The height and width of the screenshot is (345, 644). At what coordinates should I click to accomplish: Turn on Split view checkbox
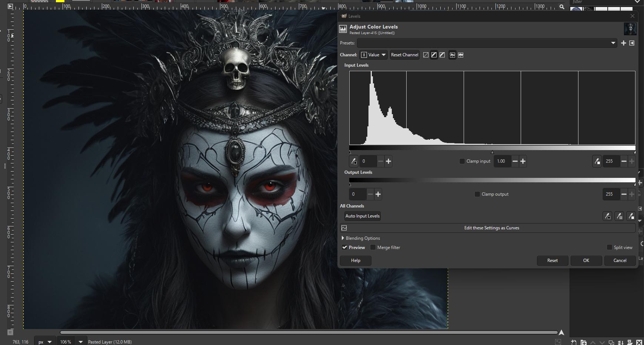[609, 248]
